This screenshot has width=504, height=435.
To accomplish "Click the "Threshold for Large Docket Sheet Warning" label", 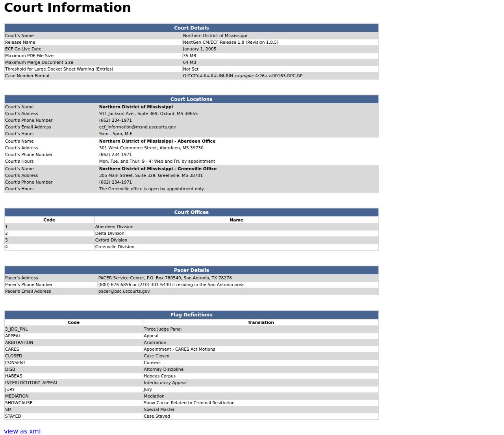I will click(59, 69).
